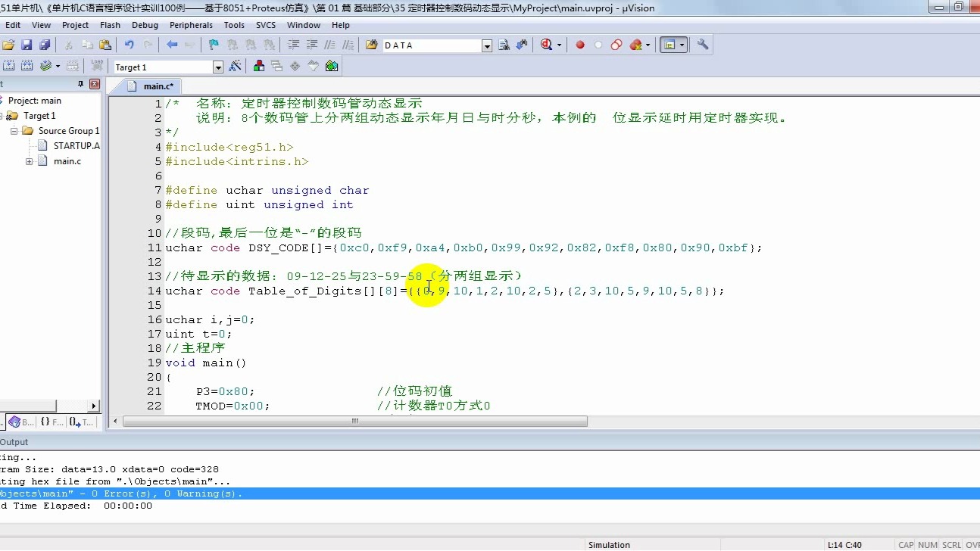Viewport: 980px width, 551px height.
Task: Uncomment the selected lines
Action: click(x=348, y=45)
